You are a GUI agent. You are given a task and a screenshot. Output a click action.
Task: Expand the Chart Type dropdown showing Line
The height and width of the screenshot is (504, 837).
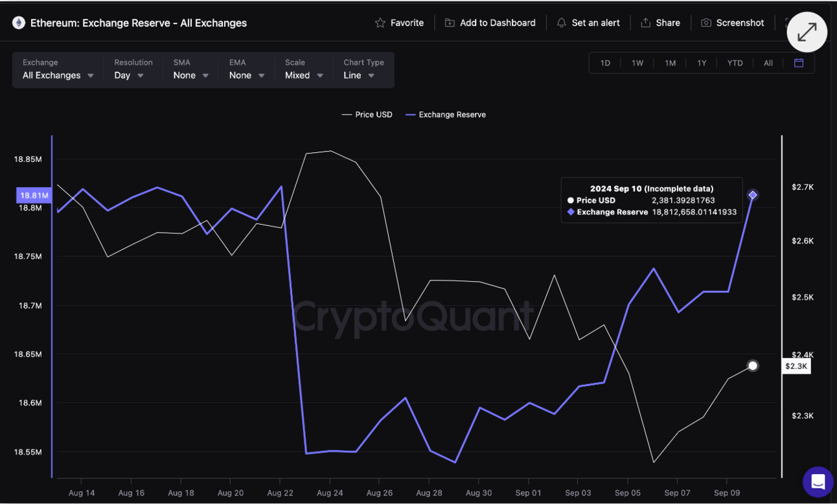[359, 75]
